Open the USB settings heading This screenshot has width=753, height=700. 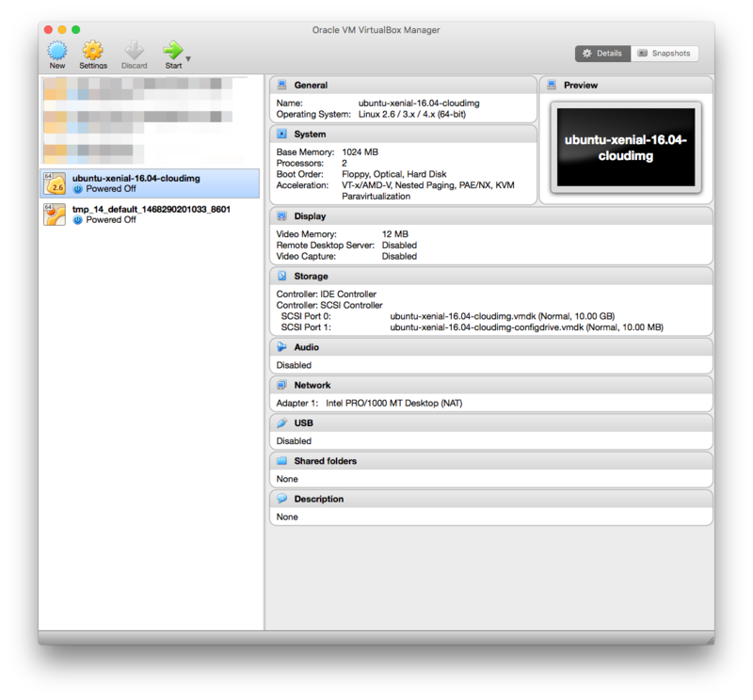point(303,423)
